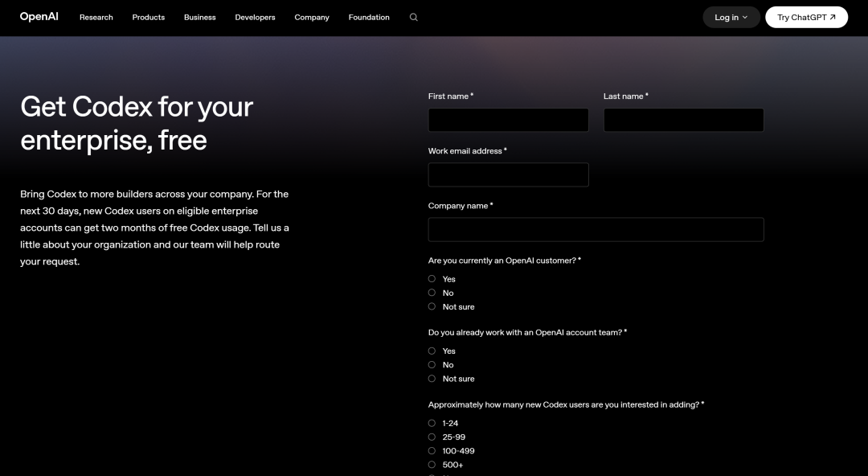Click the OpenAI logo
Image resolution: width=868 pixels, height=476 pixels.
(x=39, y=17)
